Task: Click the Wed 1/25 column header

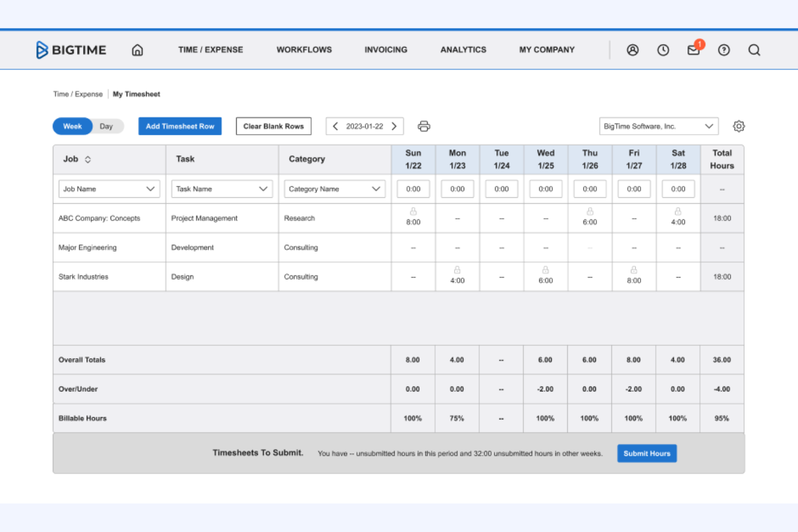Action: 546,159
